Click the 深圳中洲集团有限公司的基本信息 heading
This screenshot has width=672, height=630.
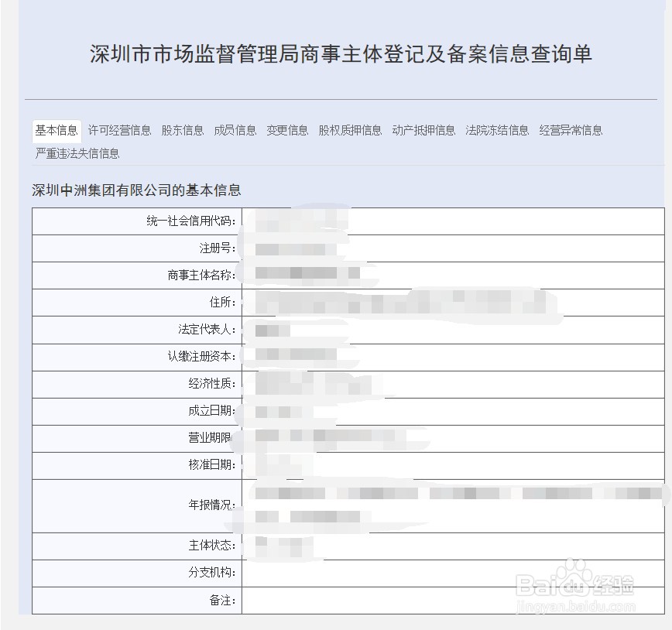pos(137,187)
